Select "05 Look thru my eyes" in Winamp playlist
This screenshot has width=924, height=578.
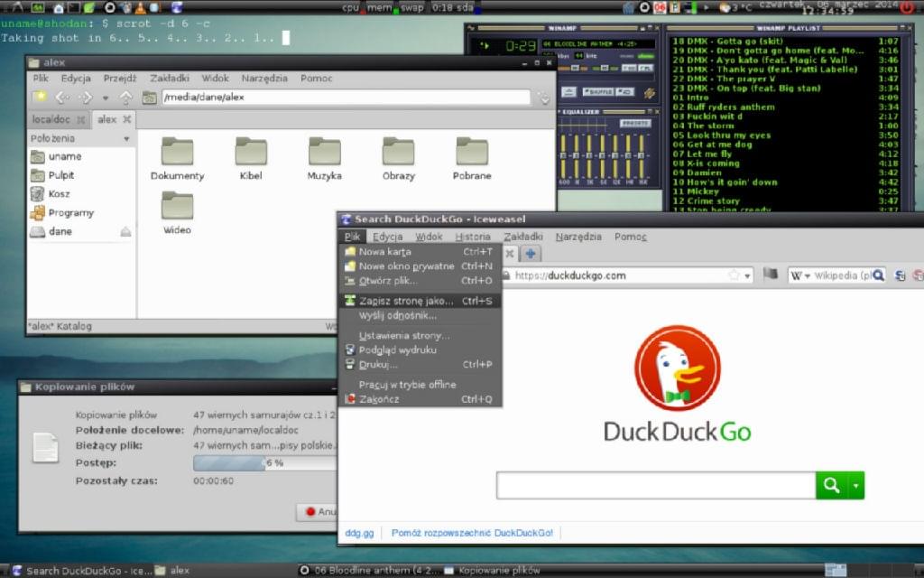(x=785, y=135)
